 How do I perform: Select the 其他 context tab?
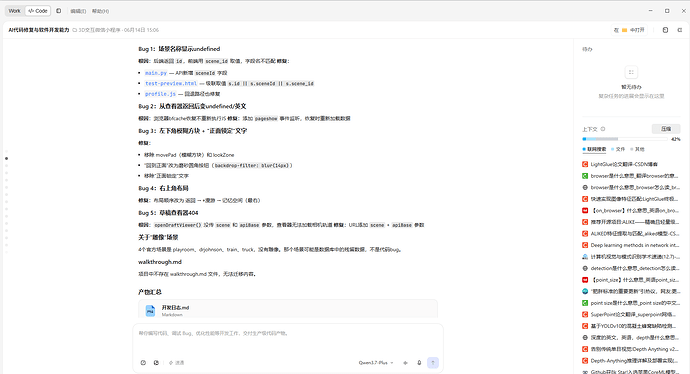(x=637, y=149)
